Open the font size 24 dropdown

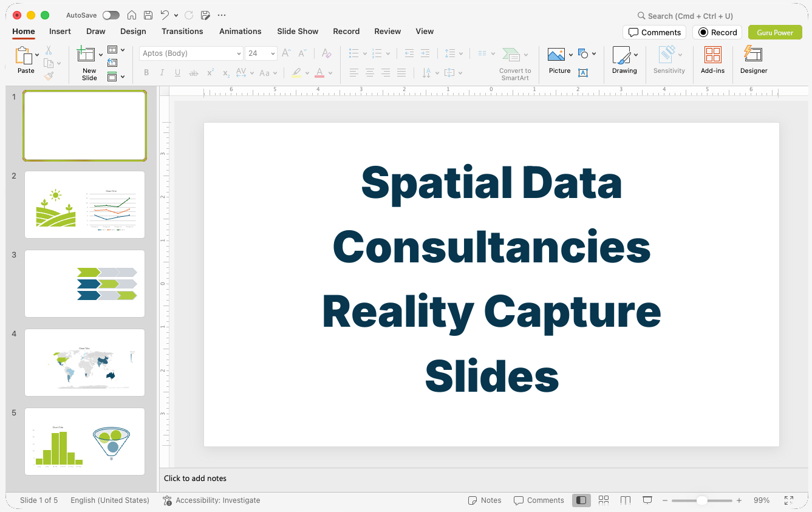pyautogui.click(x=273, y=53)
